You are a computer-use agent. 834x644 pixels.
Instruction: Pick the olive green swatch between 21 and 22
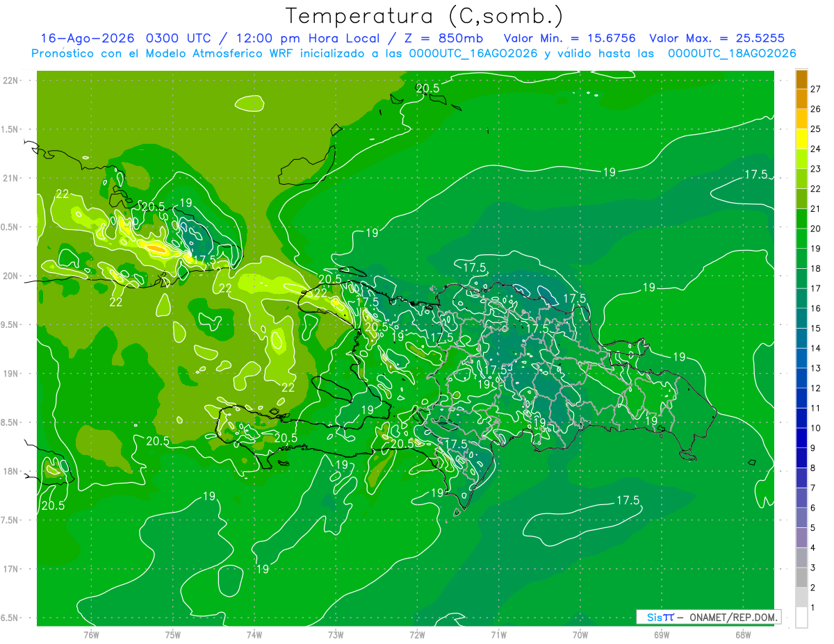[801, 199]
